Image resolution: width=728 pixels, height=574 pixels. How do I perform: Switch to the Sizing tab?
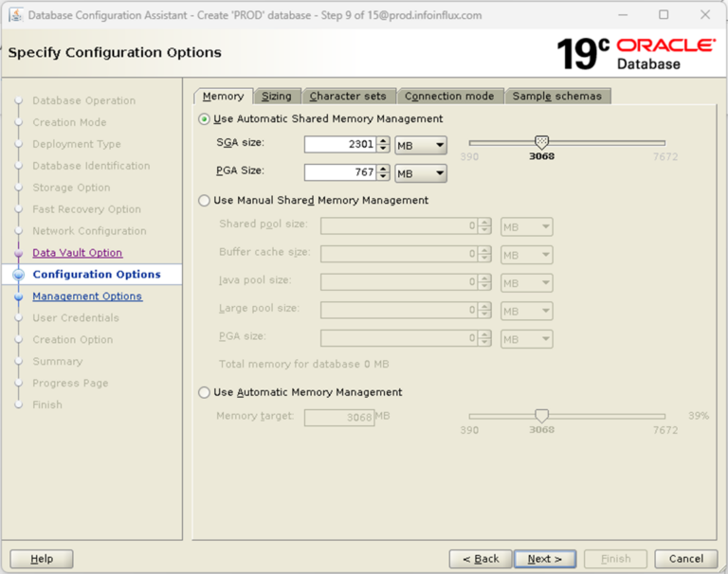277,96
